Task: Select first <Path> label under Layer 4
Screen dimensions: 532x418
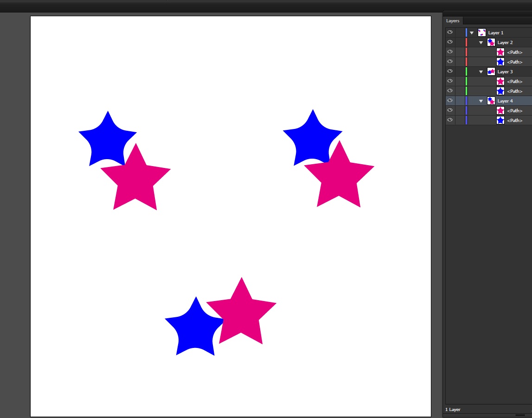Action: (515, 110)
